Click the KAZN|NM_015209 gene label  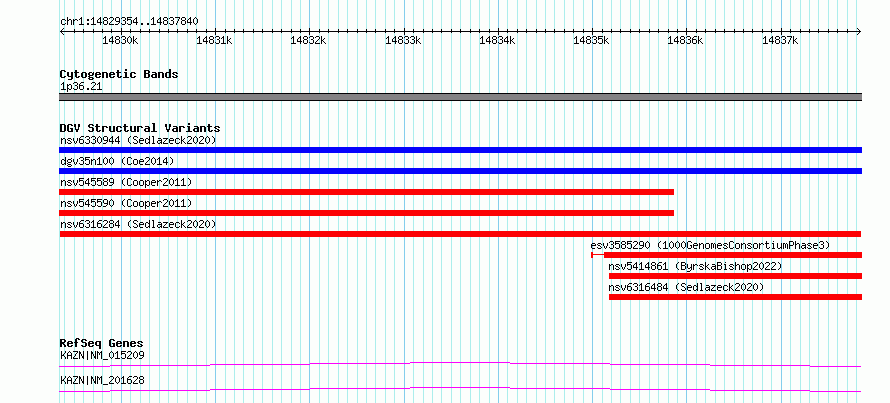(x=102, y=356)
